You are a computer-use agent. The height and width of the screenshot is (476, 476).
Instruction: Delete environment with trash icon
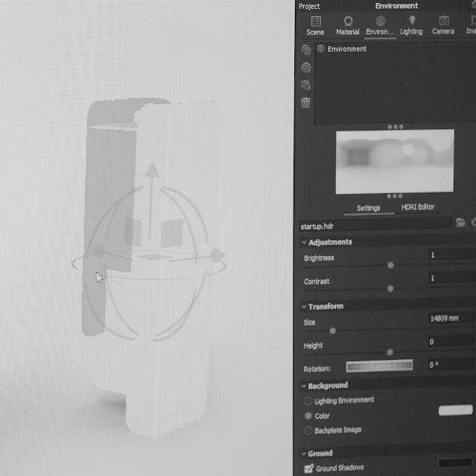point(306,102)
